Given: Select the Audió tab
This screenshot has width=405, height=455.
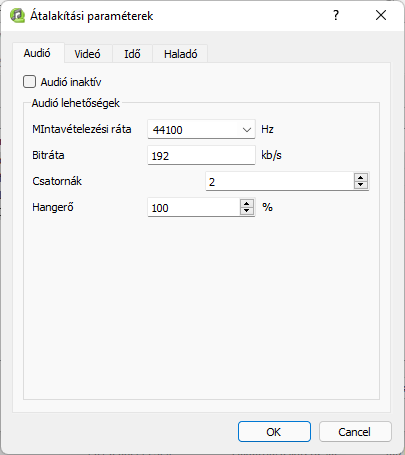Looking at the screenshot, I should (x=37, y=53).
